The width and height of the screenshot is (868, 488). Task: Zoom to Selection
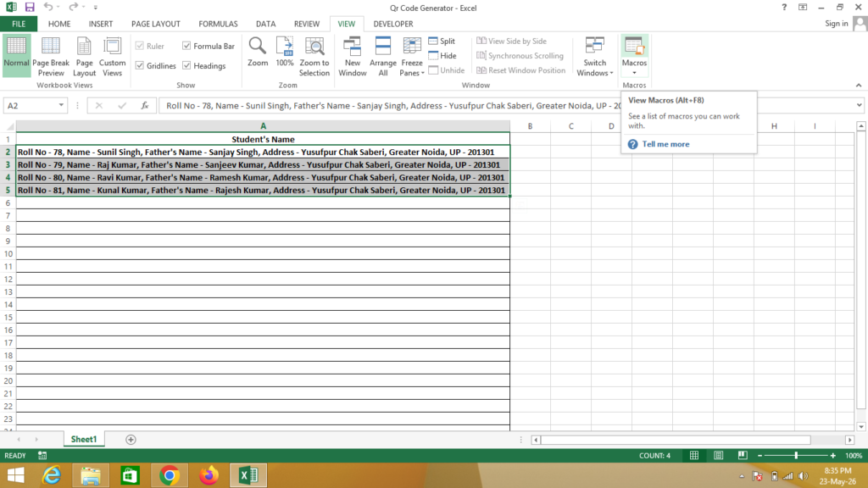pos(314,55)
